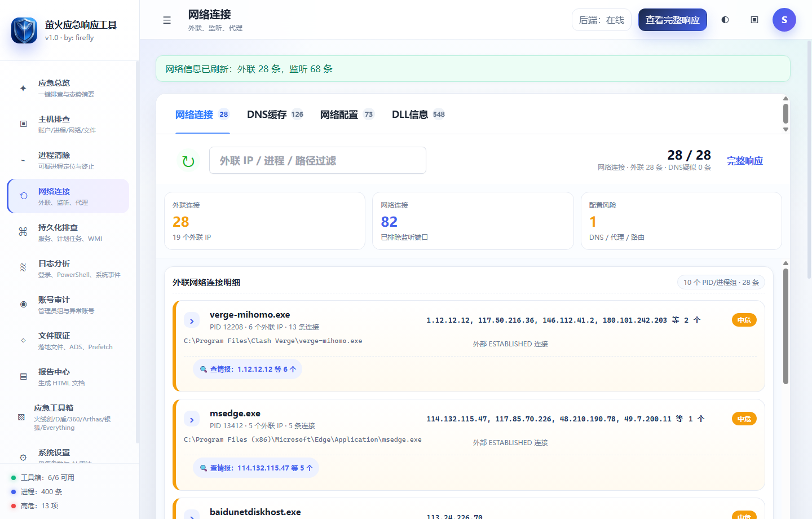812x519 pixels.
Task: Click 查情报: 114.132.115.47 等 5 个 button
Action: [256, 468]
